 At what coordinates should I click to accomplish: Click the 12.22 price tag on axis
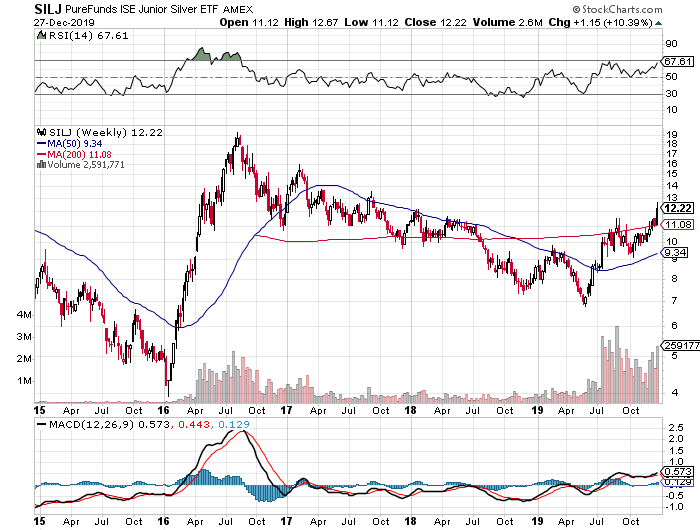(x=677, y=208)
